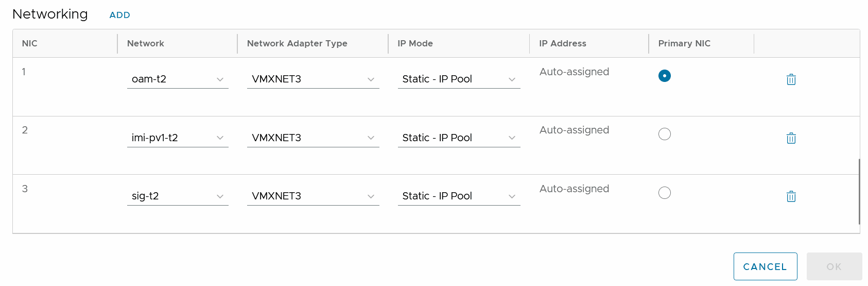
Task: Delete NIC 2 with the trash icon
Action: pyautogui.click(x=791, y=138)
